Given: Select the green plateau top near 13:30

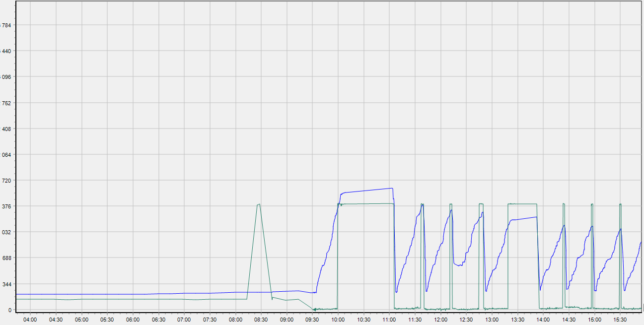Looking at the screenshot, I should coord(522,204).
